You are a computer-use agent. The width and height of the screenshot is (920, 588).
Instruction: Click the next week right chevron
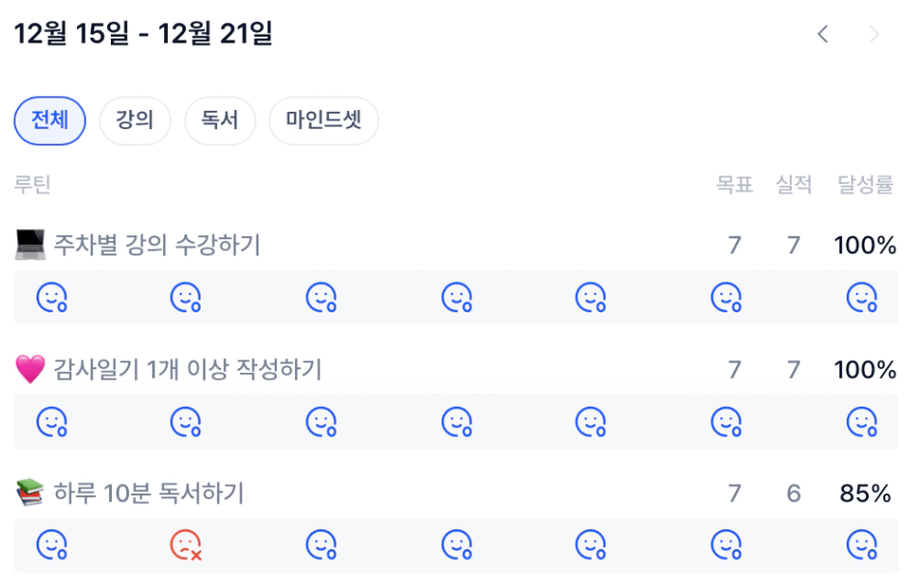875,35
